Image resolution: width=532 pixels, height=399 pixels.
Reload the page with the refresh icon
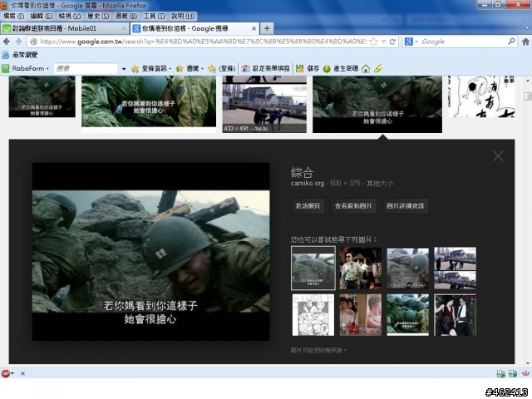click(392, 42)
